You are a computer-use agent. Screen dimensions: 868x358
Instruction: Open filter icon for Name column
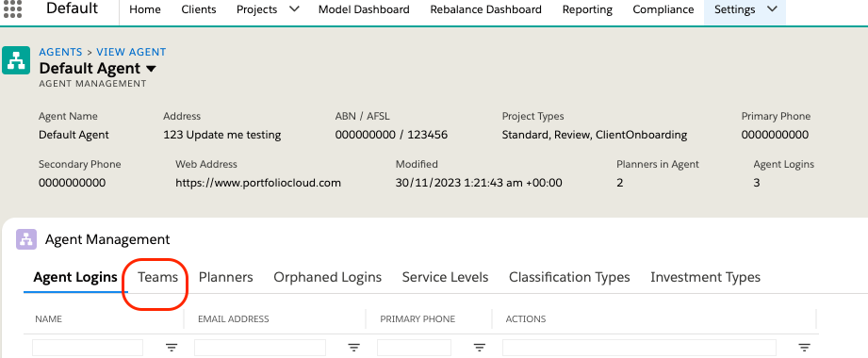point(172,348)
